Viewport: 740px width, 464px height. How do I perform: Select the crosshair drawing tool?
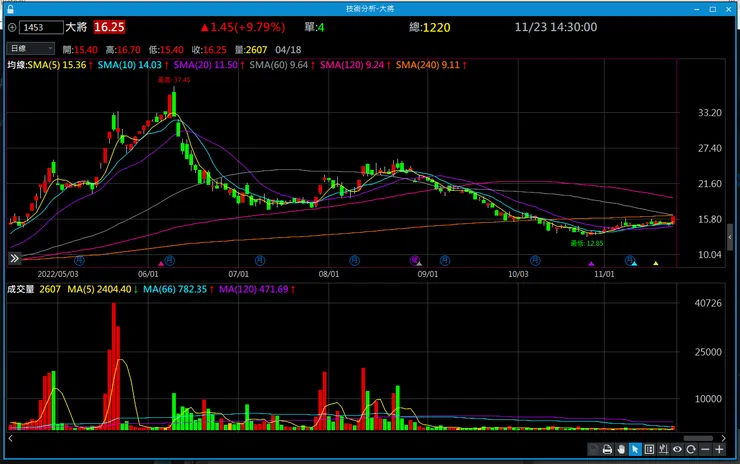point(663,449)
